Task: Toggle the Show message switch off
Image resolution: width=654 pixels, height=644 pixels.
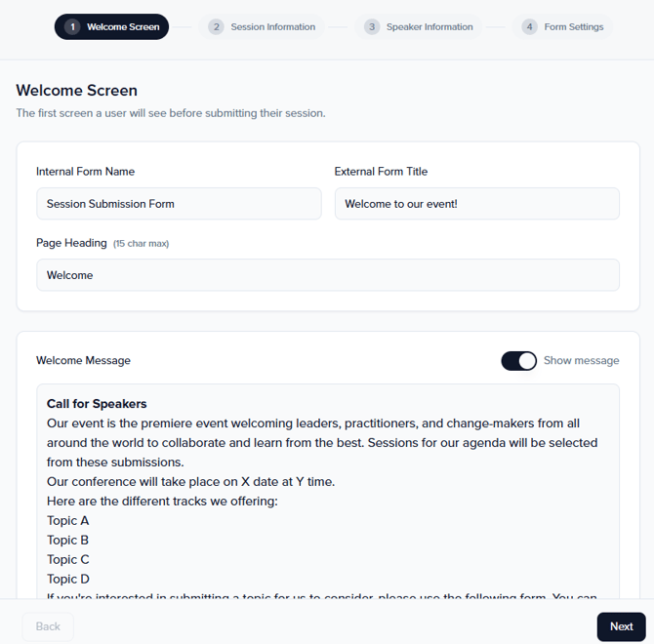Action: [x=519, y=361]
